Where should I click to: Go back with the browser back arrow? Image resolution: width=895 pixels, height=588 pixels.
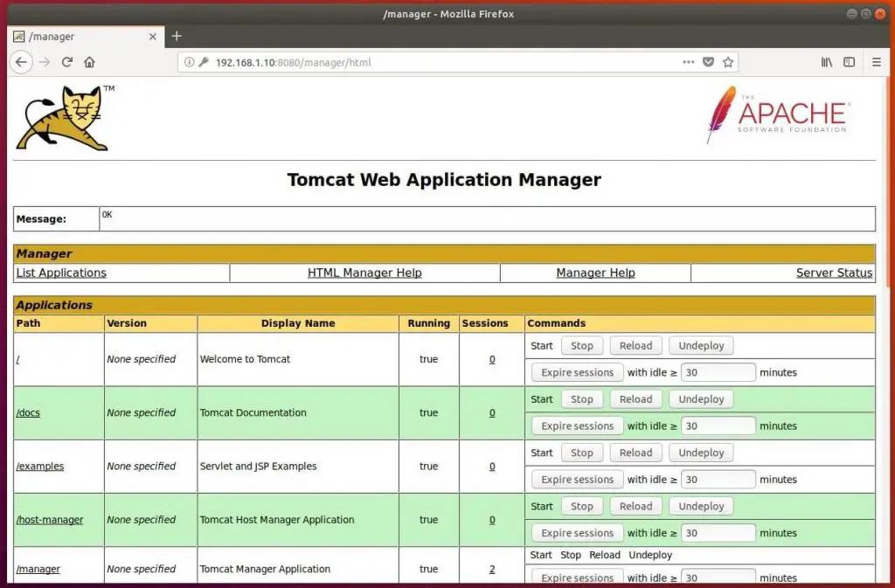[x=21, y=62]
